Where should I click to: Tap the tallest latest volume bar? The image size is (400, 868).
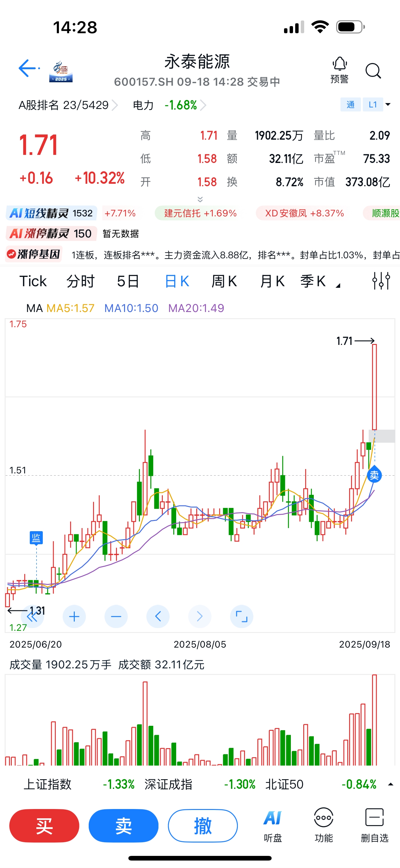[374, 720]
